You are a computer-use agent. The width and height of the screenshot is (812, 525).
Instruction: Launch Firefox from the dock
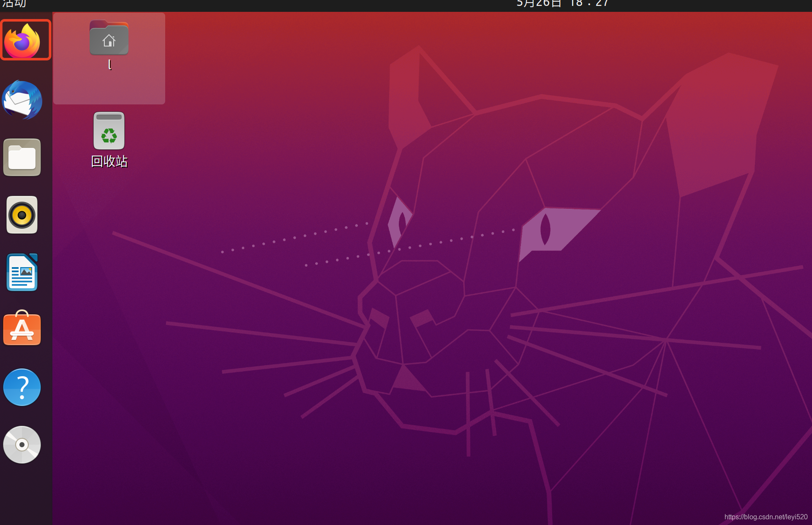(22, 41)
